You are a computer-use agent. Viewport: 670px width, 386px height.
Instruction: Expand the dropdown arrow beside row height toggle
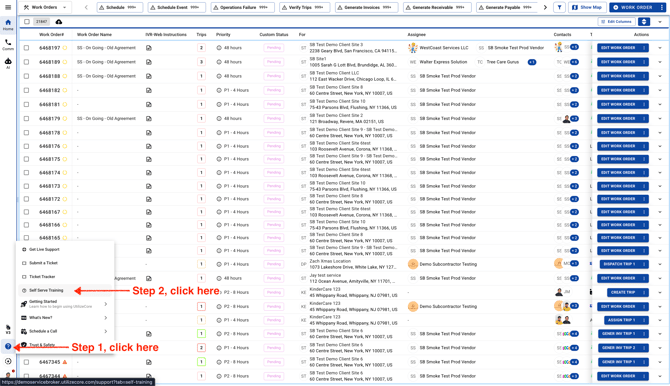[x=660, y=22]
